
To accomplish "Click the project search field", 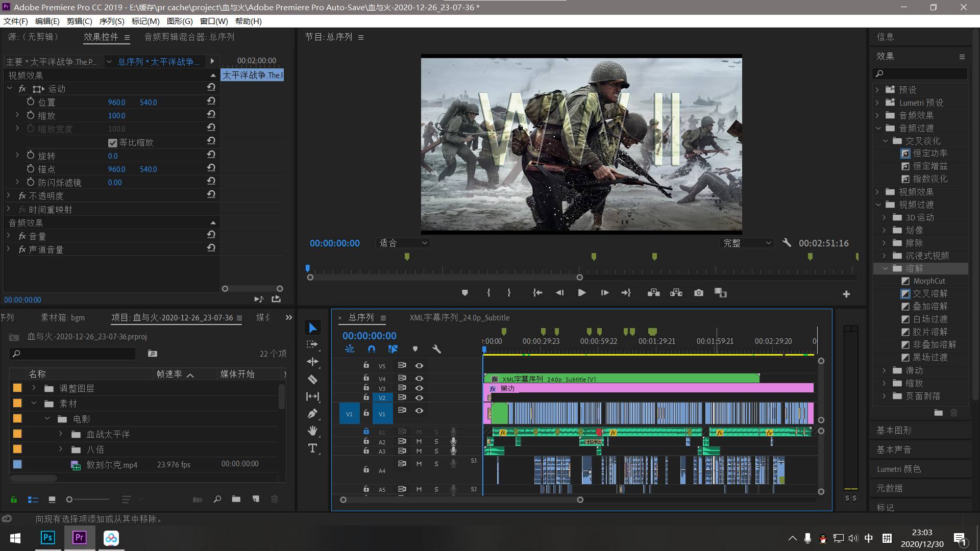I will pyautogui.click(x=73, y=354).
